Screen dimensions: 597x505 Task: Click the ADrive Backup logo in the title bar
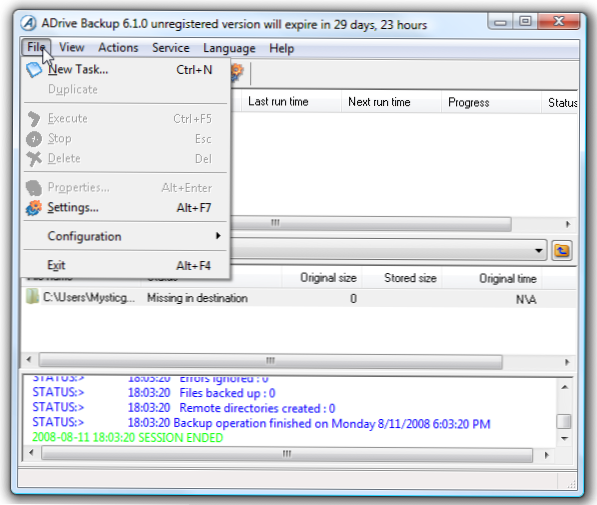[x=28, y=24]
